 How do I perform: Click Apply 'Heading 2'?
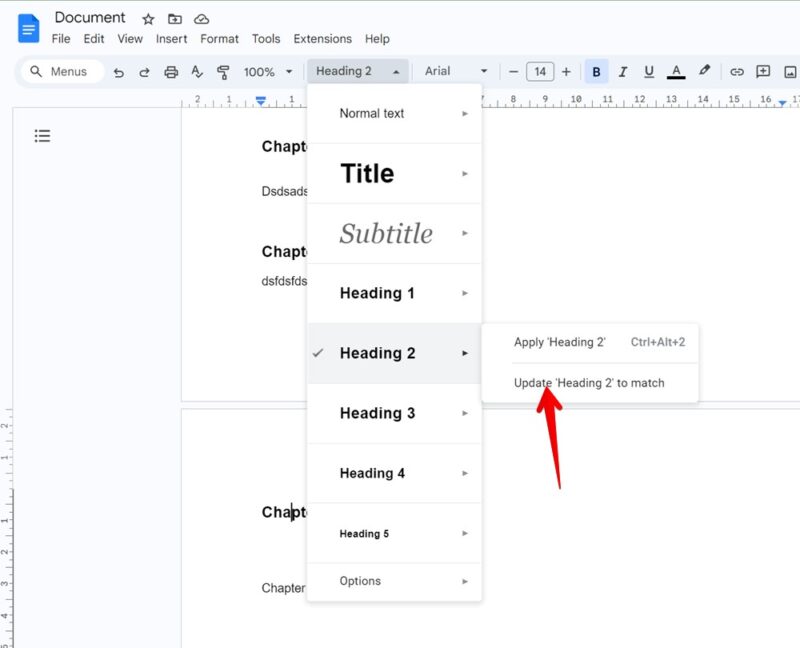pos(560,342)
